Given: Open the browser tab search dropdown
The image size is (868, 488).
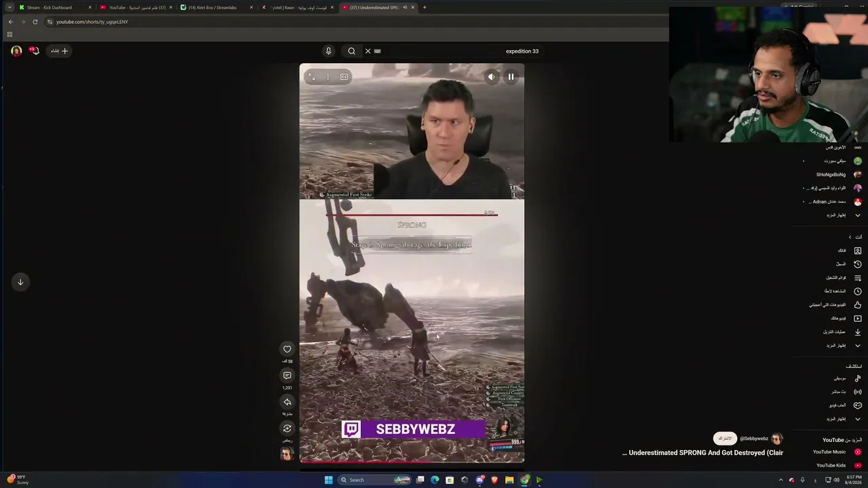Looking at the screenshot, I should pyautogui.click(x=9, y=7).
